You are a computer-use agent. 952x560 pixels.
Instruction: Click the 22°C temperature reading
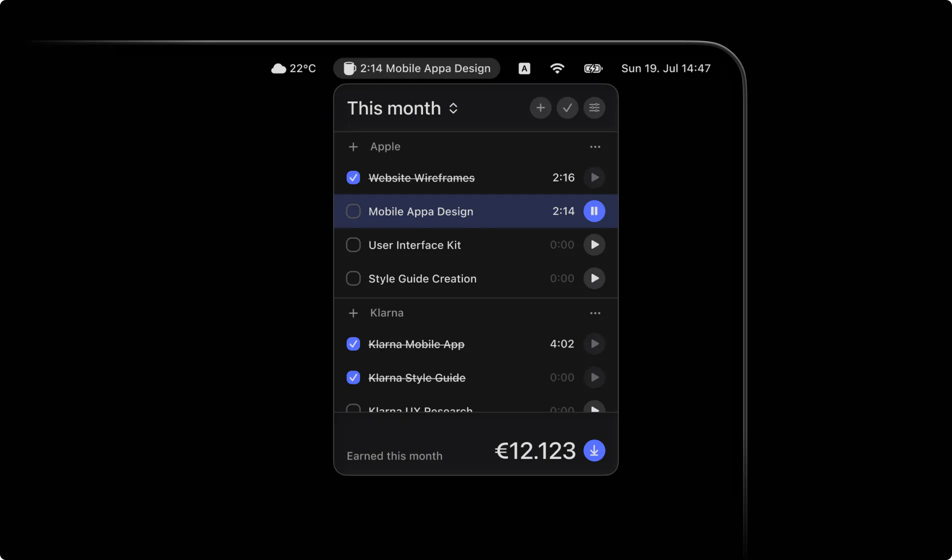[303, 68]
